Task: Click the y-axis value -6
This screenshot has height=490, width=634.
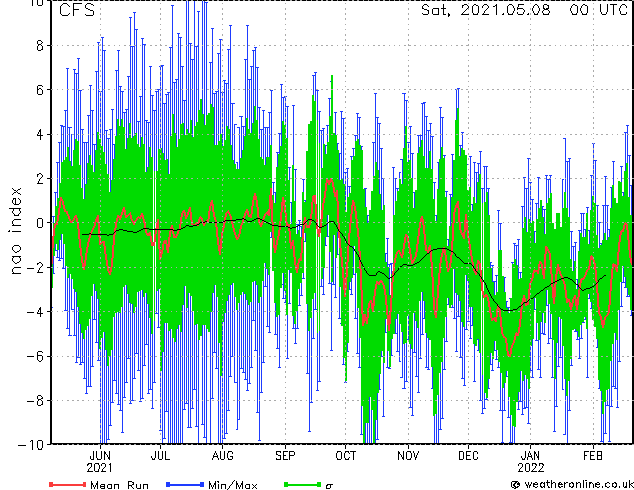Action: pos(35,356)
